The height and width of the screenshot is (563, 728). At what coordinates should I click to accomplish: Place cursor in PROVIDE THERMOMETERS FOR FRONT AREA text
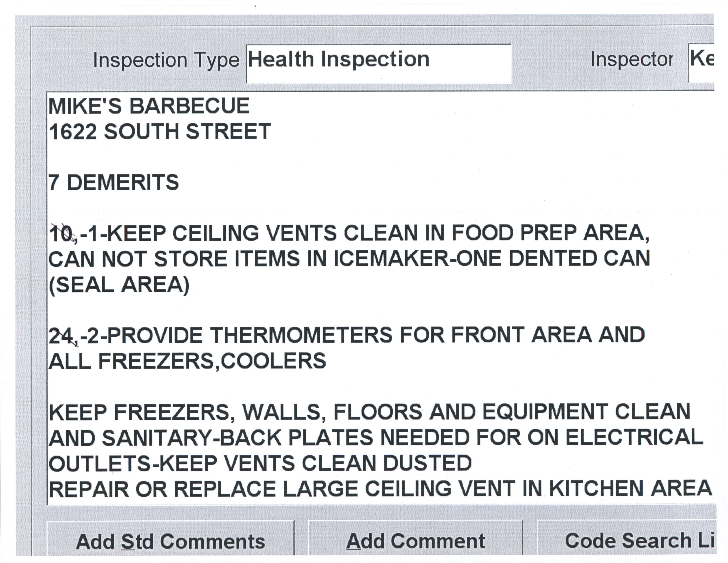[376, 335]
